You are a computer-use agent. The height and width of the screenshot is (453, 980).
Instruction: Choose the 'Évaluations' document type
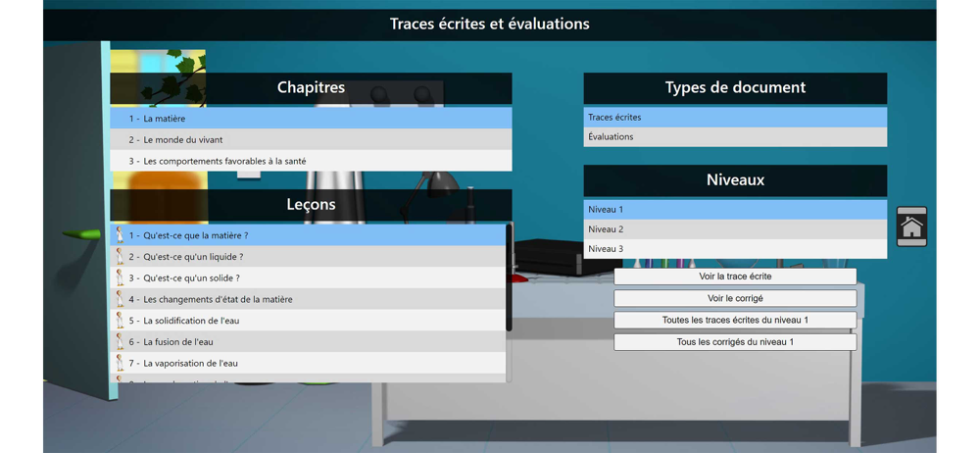coord(735,136)
